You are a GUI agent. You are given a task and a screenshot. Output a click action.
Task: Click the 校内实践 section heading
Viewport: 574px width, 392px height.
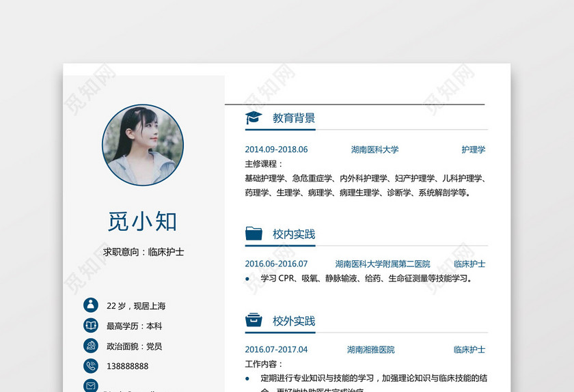point(294,234)
